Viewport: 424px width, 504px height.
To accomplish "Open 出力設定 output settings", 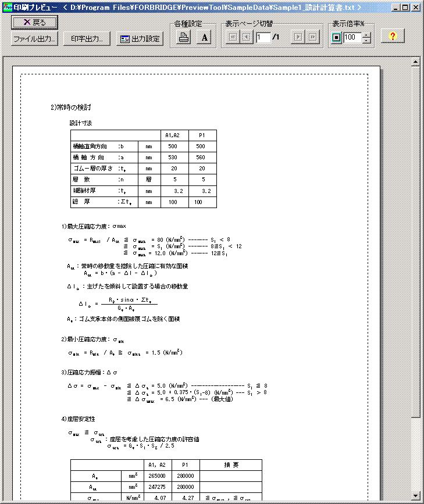I will pos(140,38).
